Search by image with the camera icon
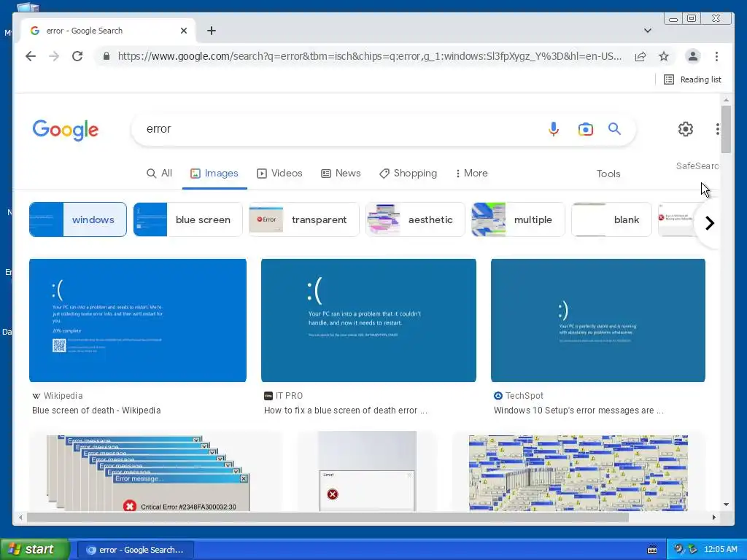This screenshot has width=747, height=560. tap(586, 129)
